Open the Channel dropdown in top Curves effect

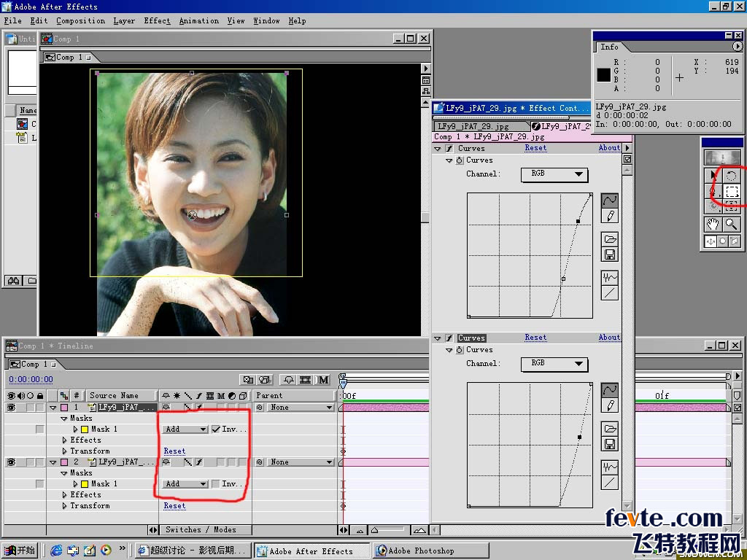coord(554,174)
